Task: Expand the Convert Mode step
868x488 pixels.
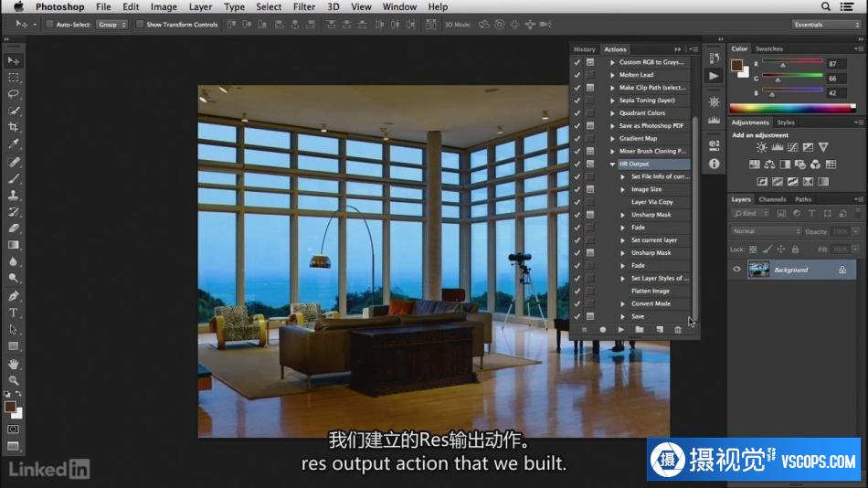Action: click(x=623, y=304)
